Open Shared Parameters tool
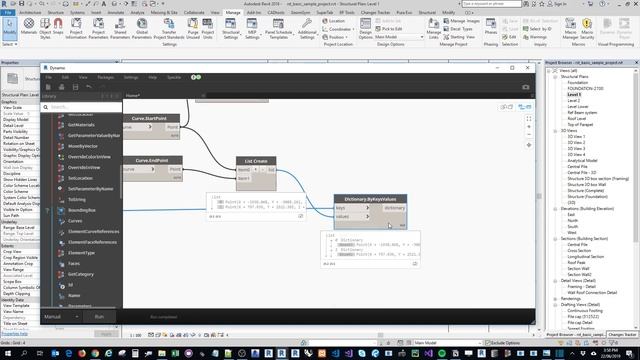 [x=120, y=29]
